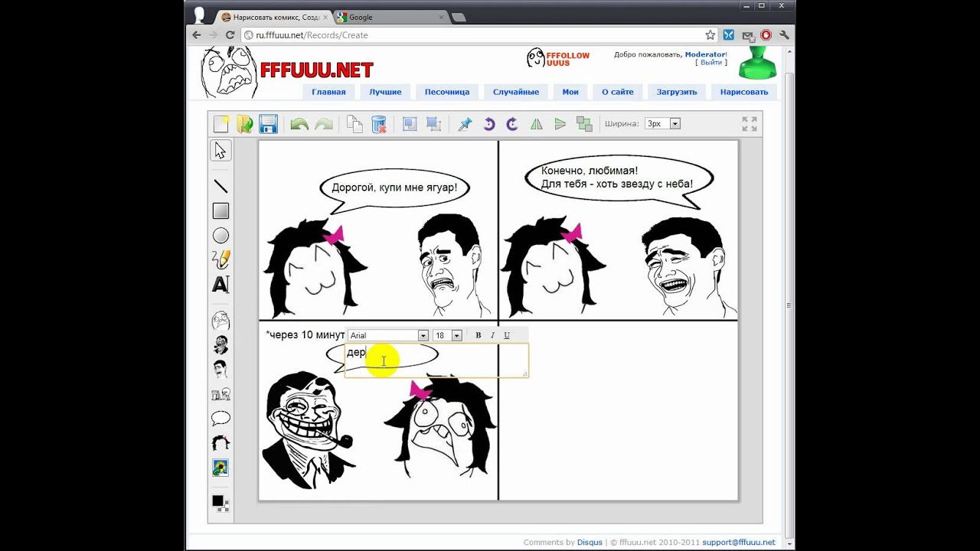Select the Ellipse tool

coord(220,236)
